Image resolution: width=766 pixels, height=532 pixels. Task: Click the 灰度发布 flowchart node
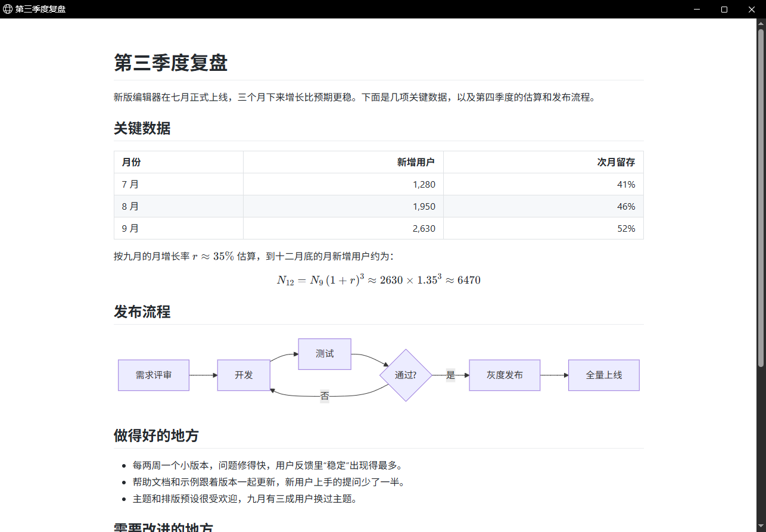coord(505,375)
